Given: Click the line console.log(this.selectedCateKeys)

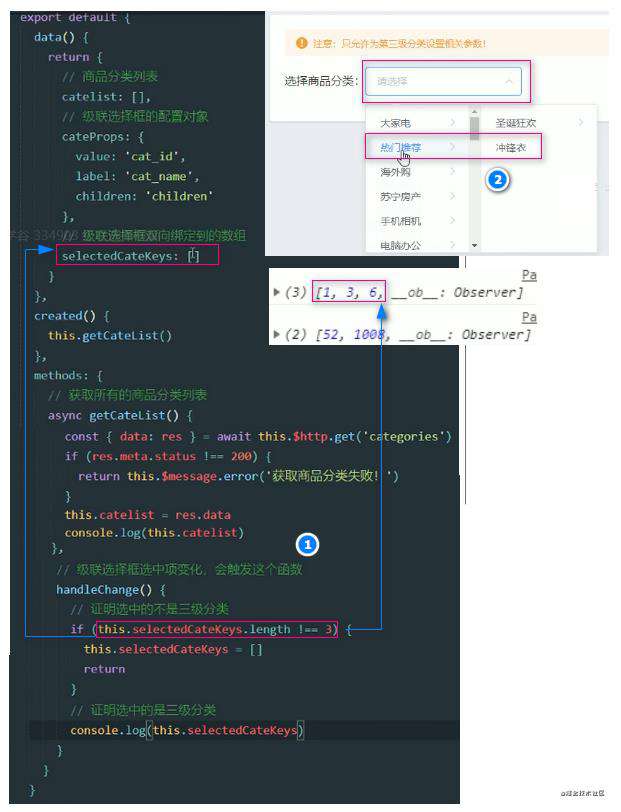Looking at the screenshot, I should coord(187,730).
